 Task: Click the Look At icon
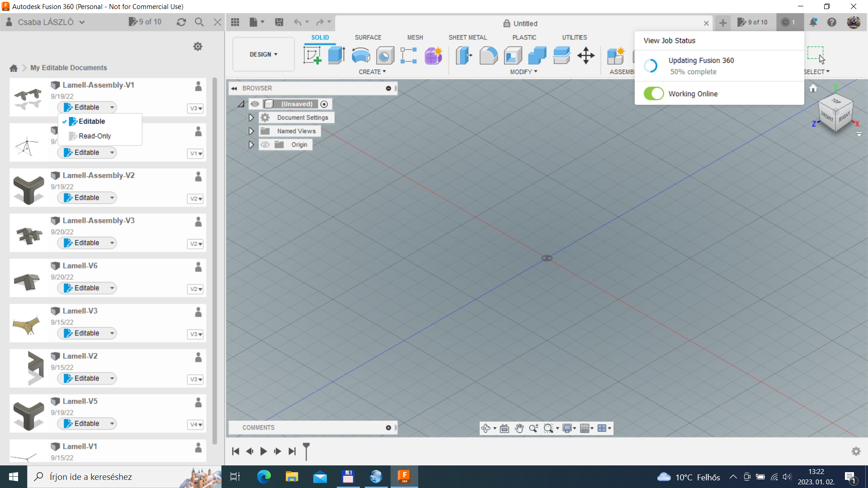505,428
